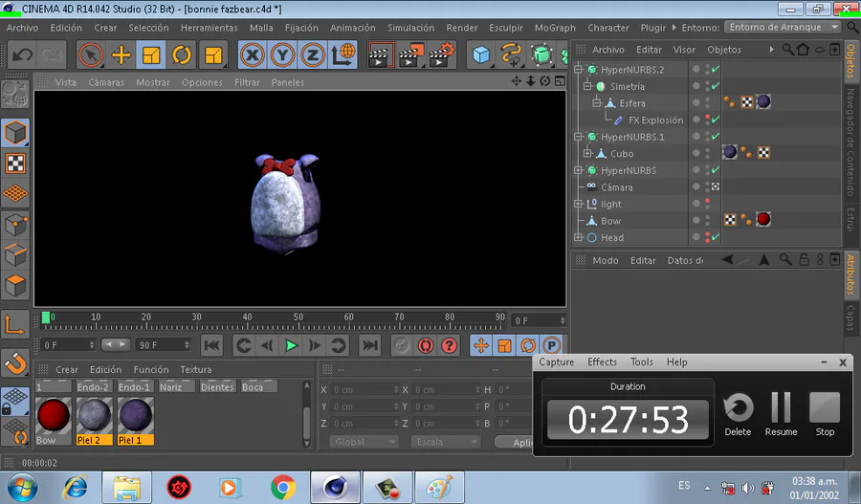The height and width of the screenshot is (504, 861).
Task: Select the Nariz material layer tab
Action: tap(176, 387)
